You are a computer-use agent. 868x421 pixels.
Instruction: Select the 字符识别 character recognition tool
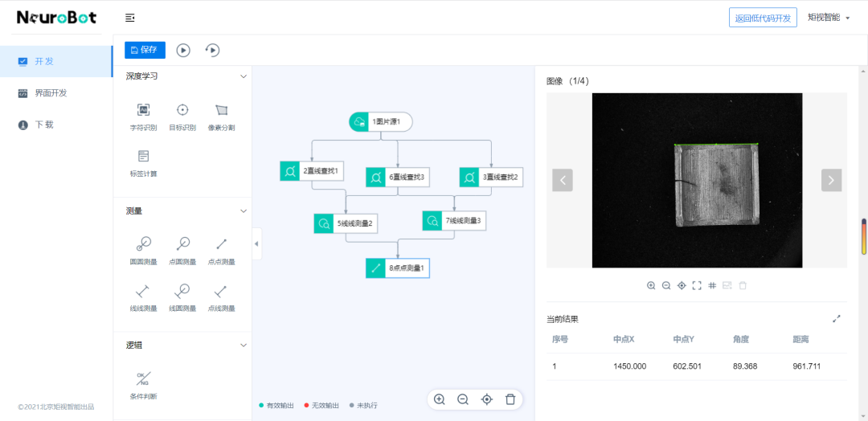(143, 116)
